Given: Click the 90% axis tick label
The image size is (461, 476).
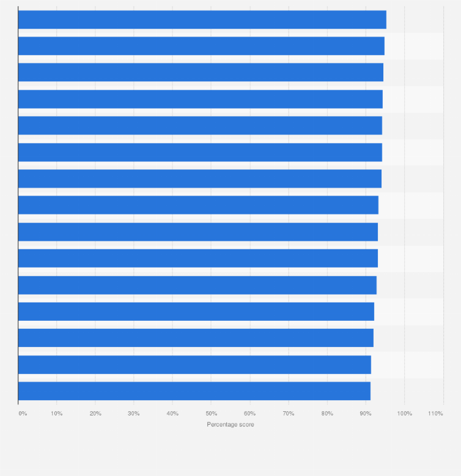Looking at the screenshot, I should [366, 414].
